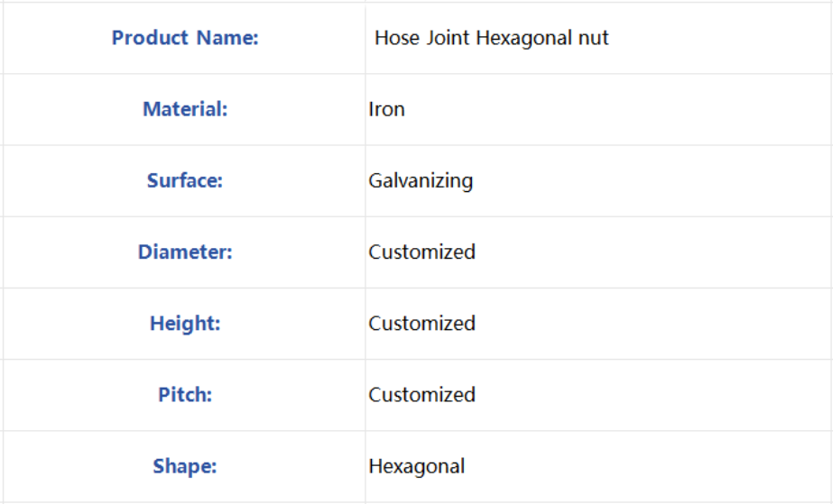
Task: Click the word Hose in product name
Action: click(x=397, y=38)
